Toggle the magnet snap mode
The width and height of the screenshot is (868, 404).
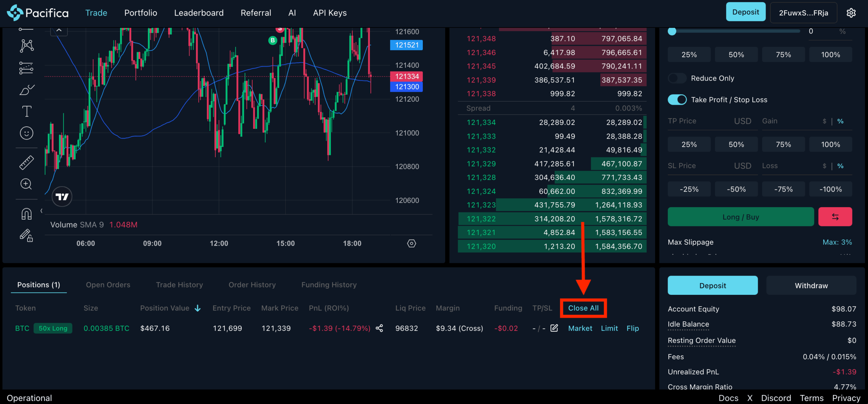[x=26, y=214]
